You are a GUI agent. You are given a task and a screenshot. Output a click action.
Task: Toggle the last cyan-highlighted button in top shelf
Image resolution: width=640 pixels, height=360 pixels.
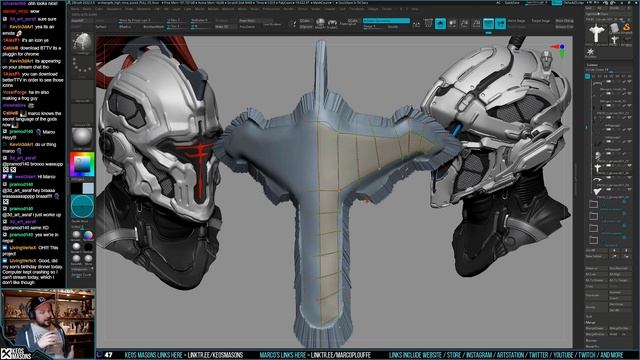500,24
